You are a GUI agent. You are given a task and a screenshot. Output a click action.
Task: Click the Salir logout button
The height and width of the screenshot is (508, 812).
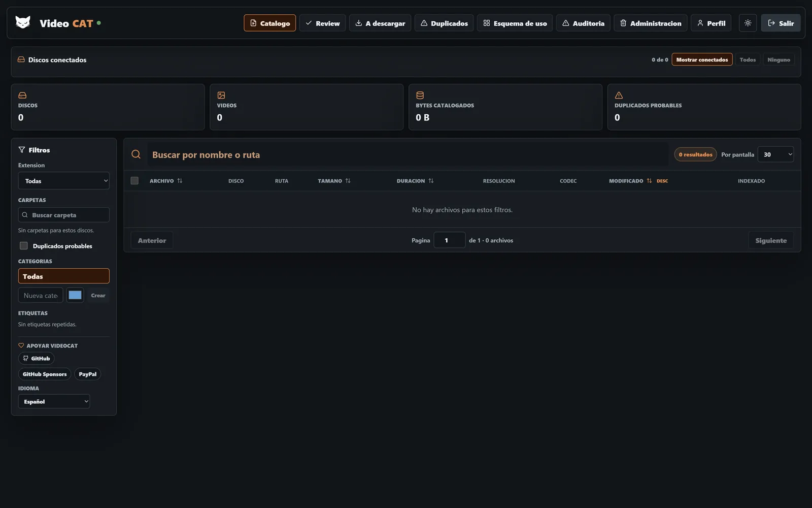[x=781, y=23]
